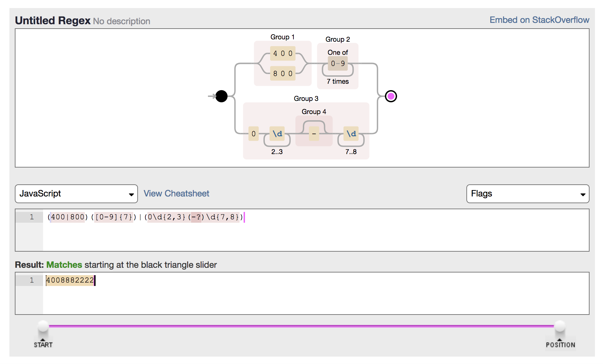The image size is (603, 364).
Task: Click the START slider handle
Action: pos(43,326)
